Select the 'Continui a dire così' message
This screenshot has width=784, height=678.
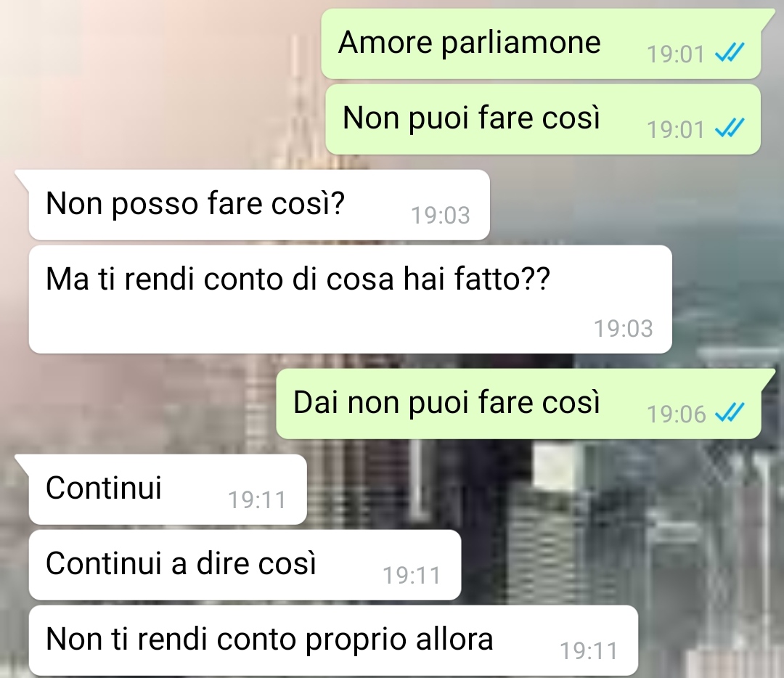click(245, 565)
